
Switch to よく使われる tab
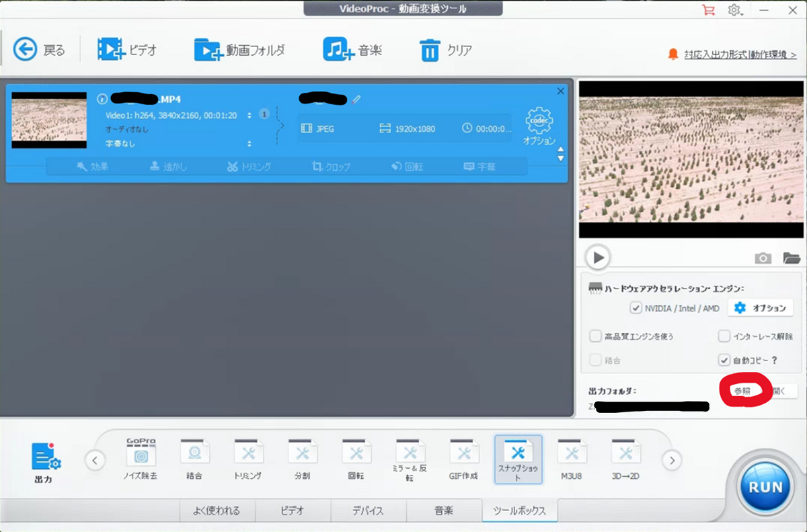217,510
